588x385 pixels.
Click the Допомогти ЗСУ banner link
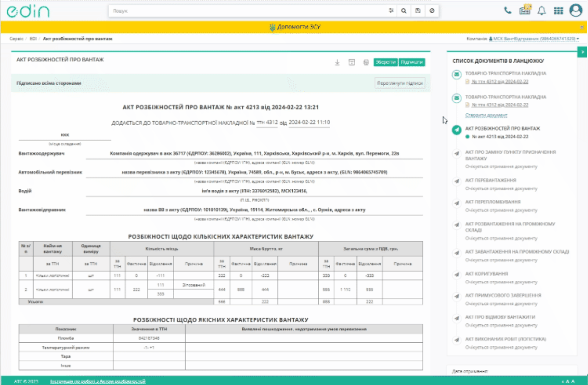coord(295,27)
